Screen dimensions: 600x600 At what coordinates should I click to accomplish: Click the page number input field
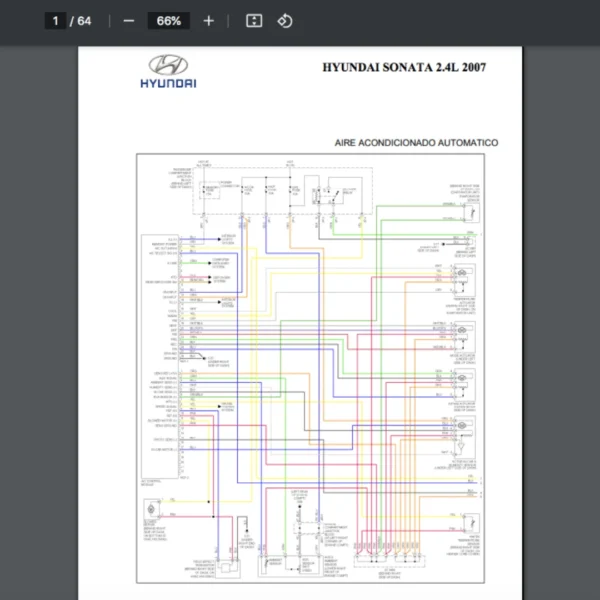56,21
